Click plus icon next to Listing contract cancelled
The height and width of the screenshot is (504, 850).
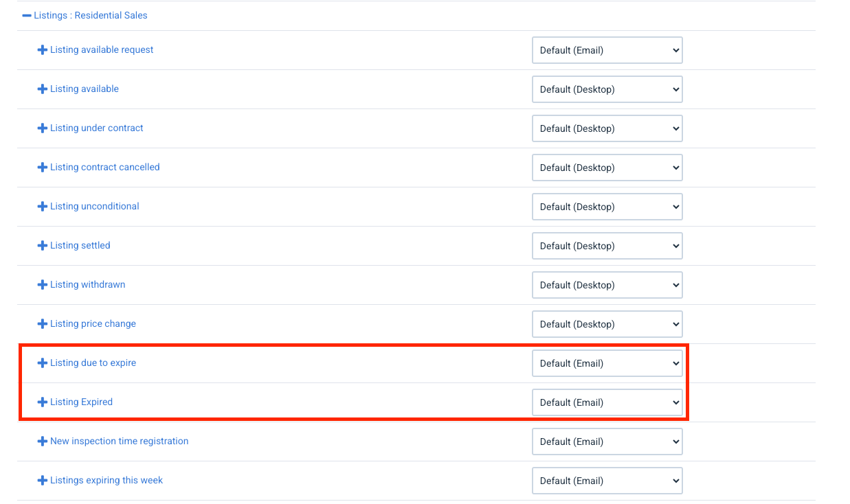point(42,168)
